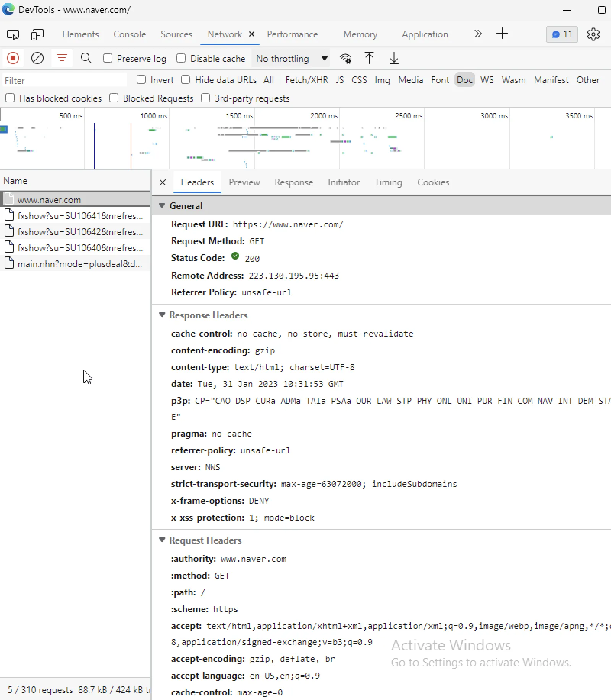This screenshot has height=700, width=611.
Task: Collapse the Response Headers section
Action: [162, 315]
